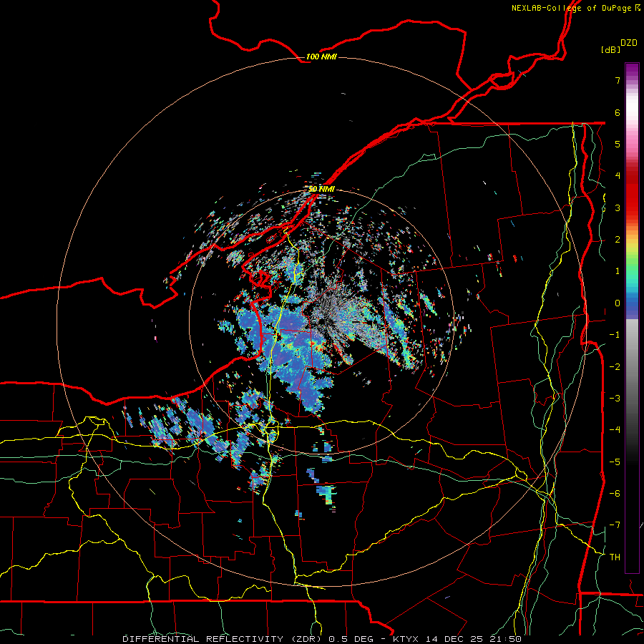Click the Differential Reflectivity caption at the bottom
The height and width of the screenshot is (644, 644).
tap(322, 639)
